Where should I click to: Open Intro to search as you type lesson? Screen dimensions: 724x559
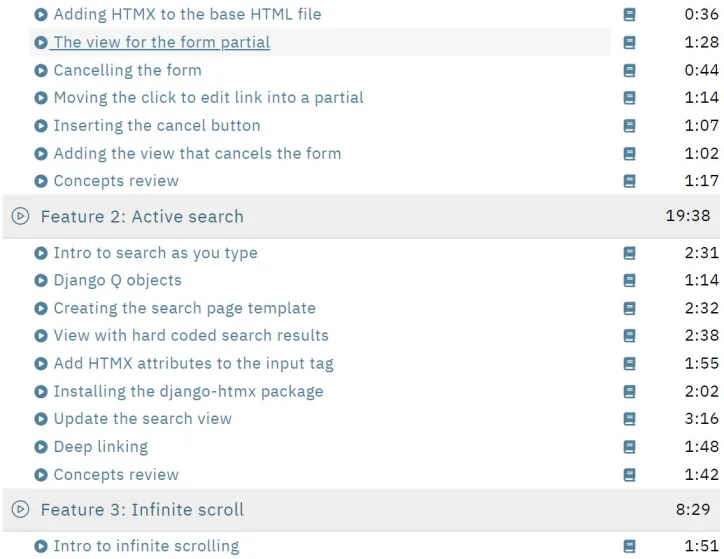pos(156,253)
